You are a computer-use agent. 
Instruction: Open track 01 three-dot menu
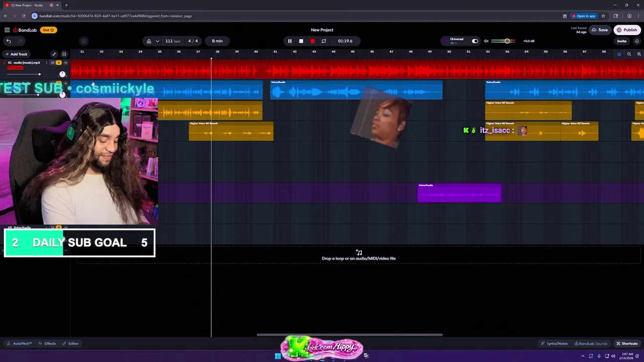pos(47,63)
